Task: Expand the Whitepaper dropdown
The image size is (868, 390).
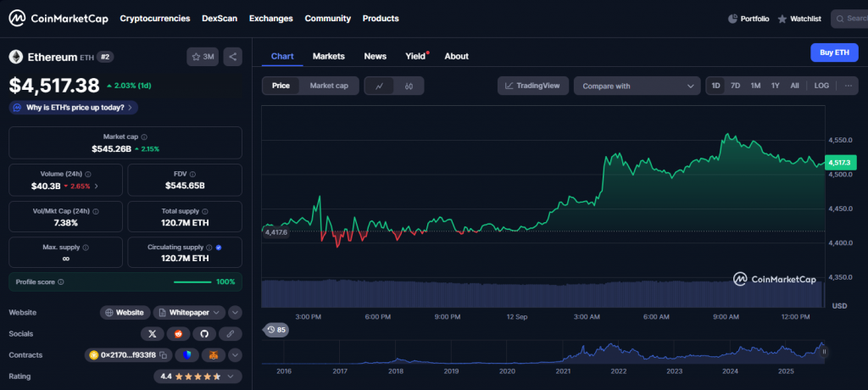Action: point(189,313)
